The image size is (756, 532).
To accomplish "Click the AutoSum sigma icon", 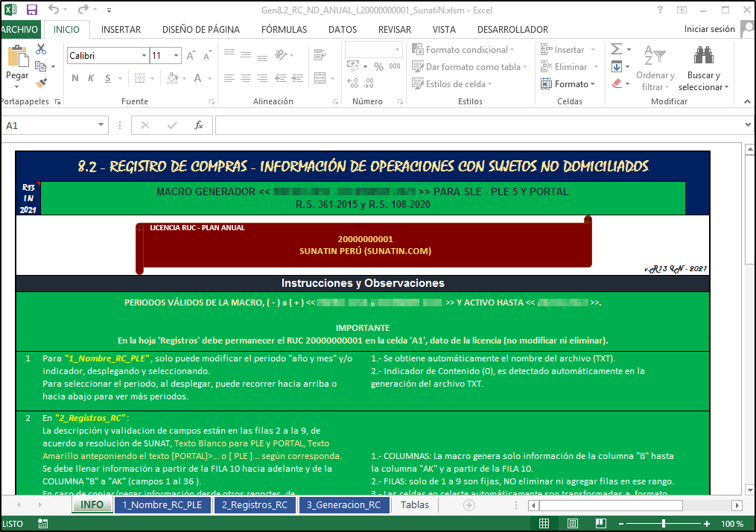I will 616,49.
